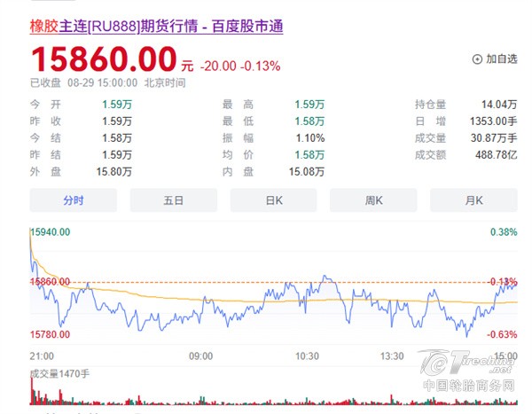Click the 最高 value 1.59万
Screen dimensions: 532x414
309,105
